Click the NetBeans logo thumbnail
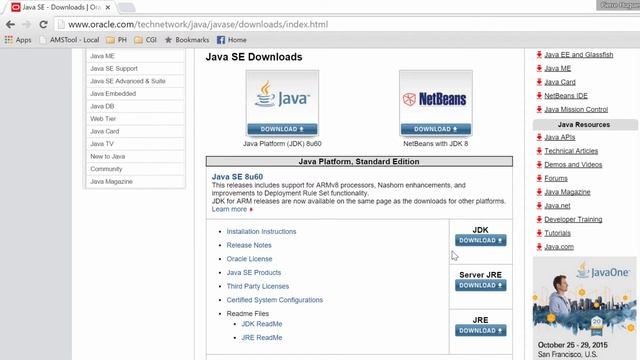 (436, 97)
